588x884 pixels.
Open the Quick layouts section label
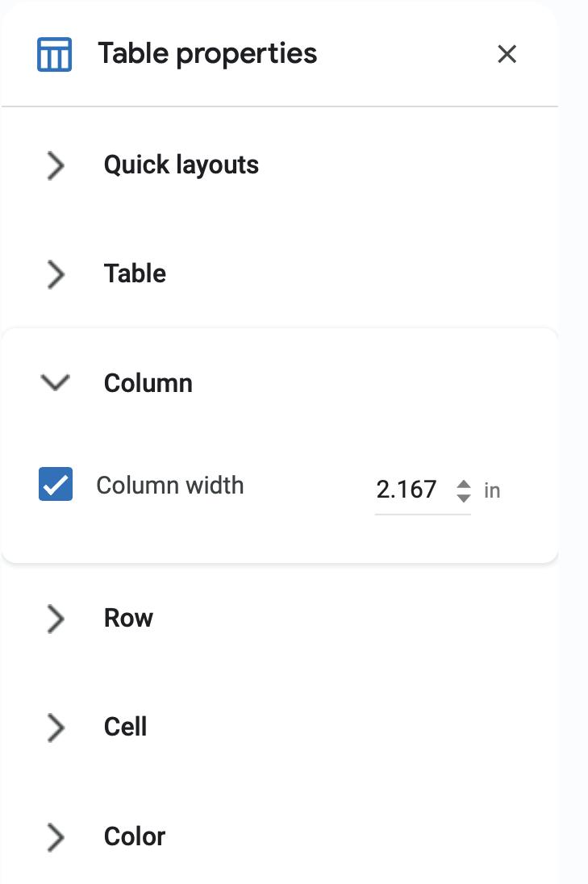coord(181,165)
